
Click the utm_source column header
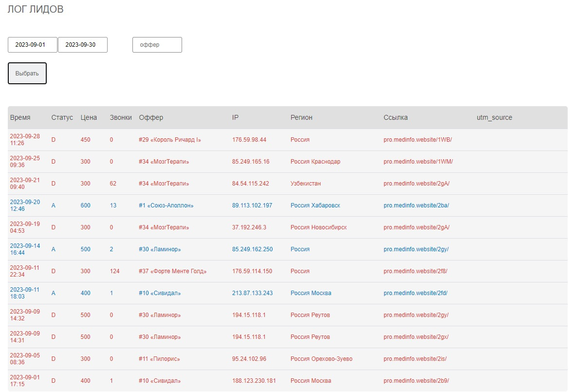pyautogui.click(x=494, y=117)
